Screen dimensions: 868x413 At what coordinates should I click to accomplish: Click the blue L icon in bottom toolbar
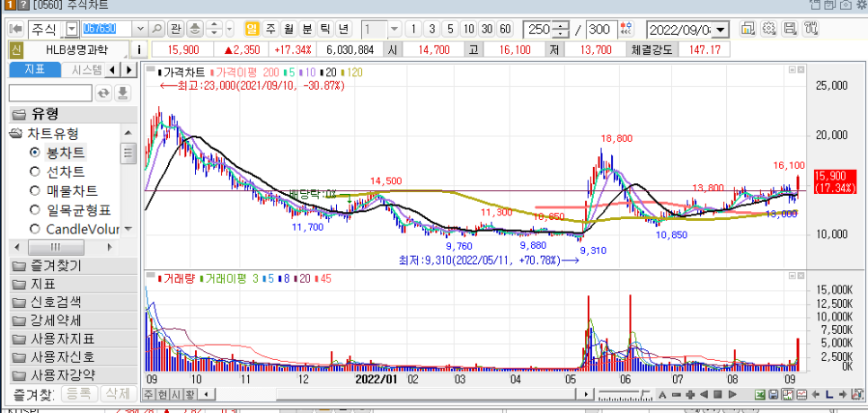(829, 395)
